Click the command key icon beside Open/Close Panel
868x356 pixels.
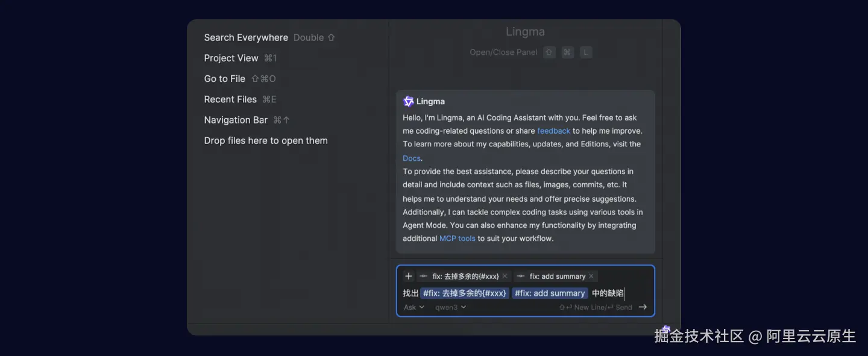click(567, 52)
